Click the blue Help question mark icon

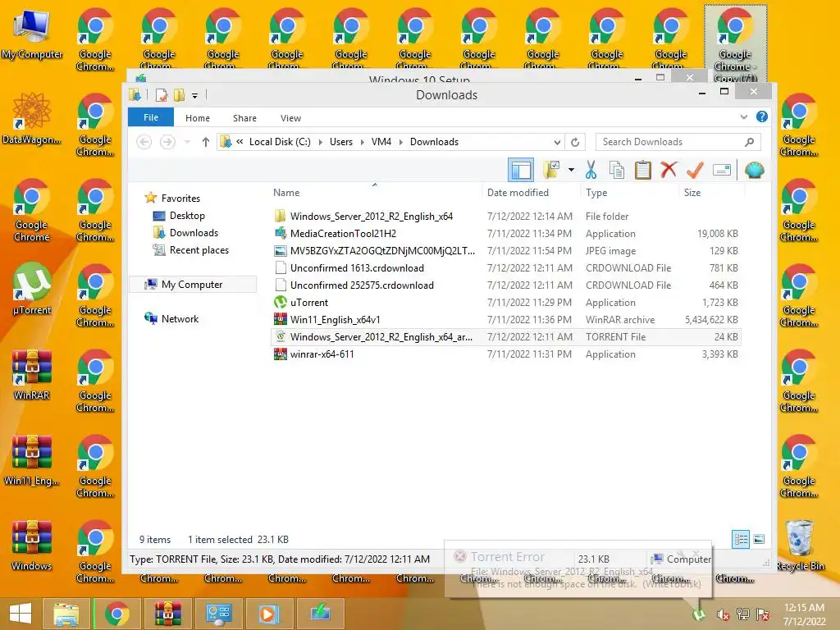click(762, 116)
